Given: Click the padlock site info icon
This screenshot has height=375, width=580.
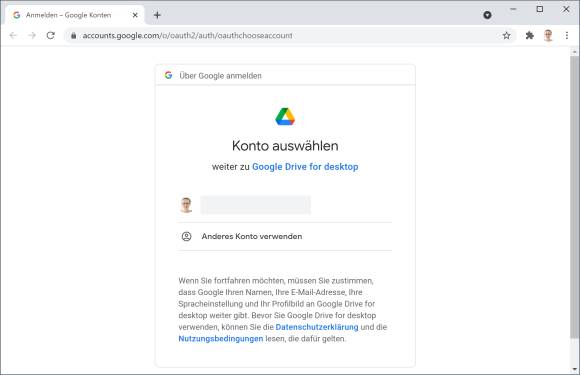Looking at the screenshot, I should (x=74, y=36).
